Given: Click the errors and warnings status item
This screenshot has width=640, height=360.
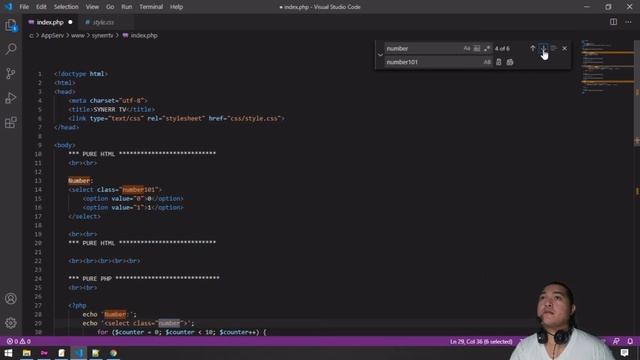Looking at the screenshot, I should (x=19, y=341).
